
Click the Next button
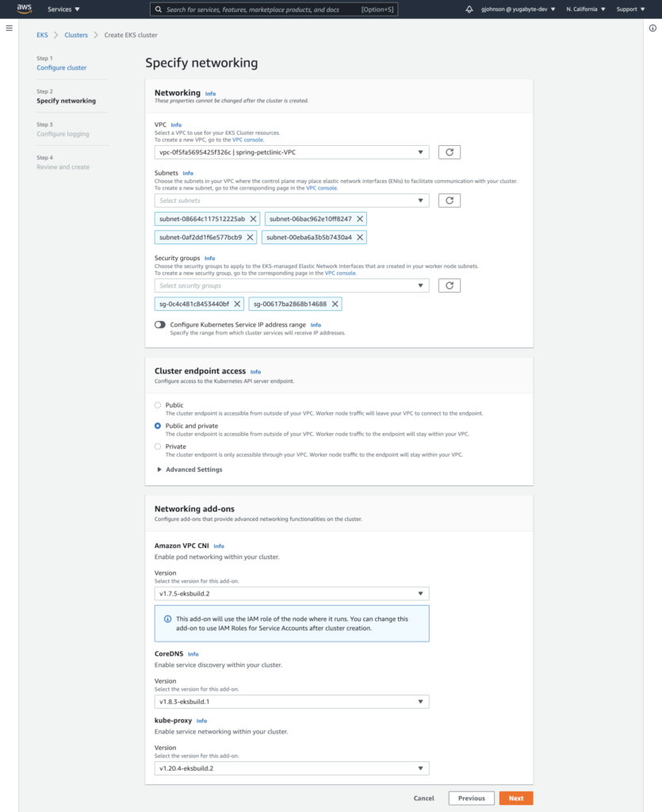[x=515, y=798]
